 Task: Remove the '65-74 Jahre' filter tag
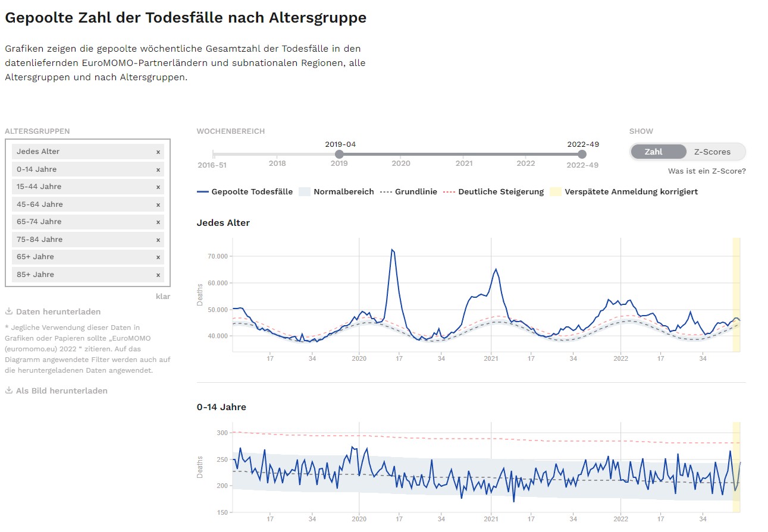tap(158, 222)
